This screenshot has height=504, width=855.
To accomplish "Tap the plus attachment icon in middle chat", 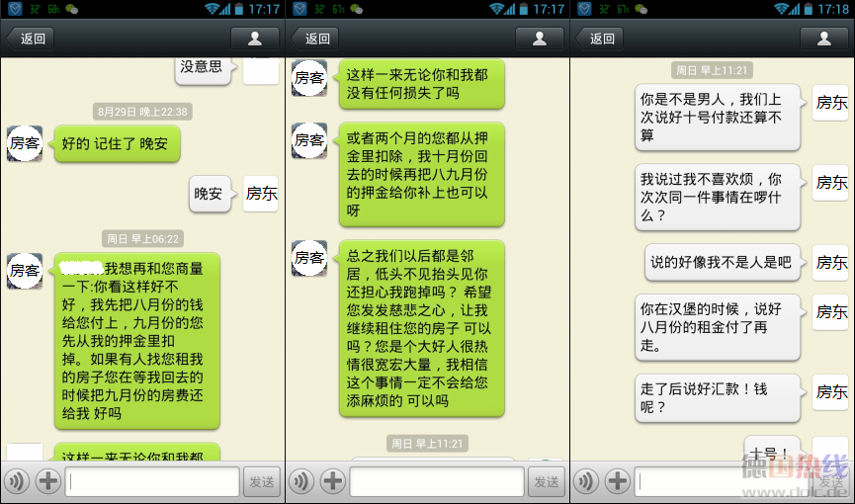I will tap(333, 481).
